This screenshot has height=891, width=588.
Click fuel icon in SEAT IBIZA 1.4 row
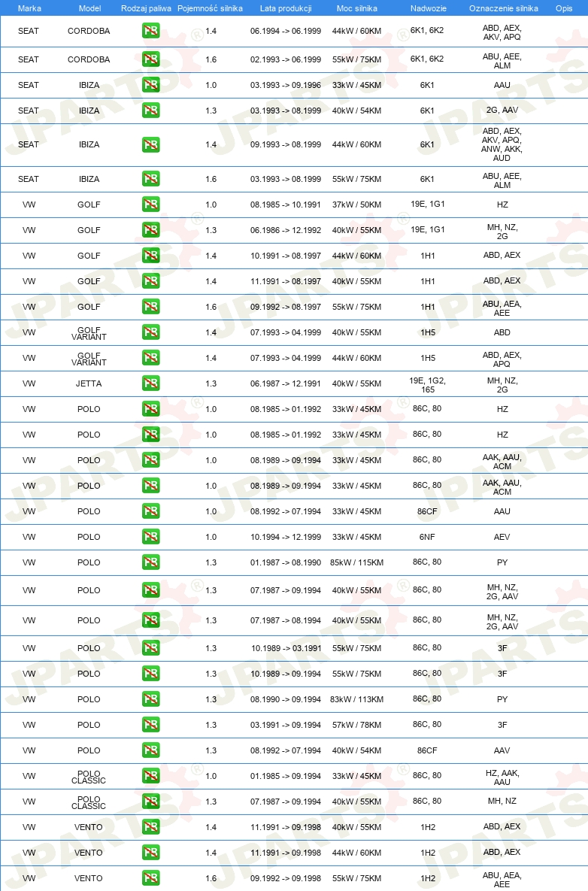[x=150, y=144]
